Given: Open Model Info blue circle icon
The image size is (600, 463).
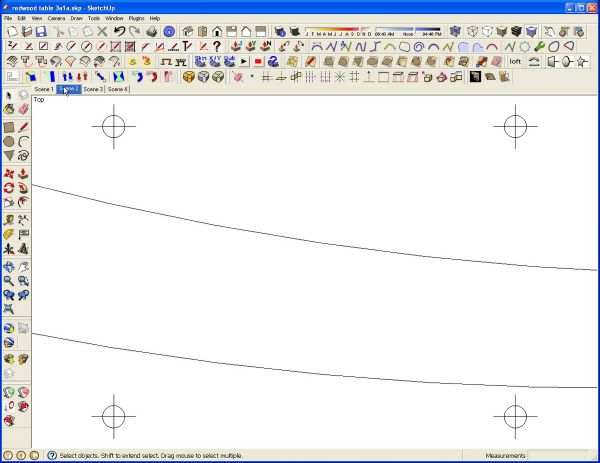Looking at the screenshot, I should pyautogui.click(x=169, y=31).
